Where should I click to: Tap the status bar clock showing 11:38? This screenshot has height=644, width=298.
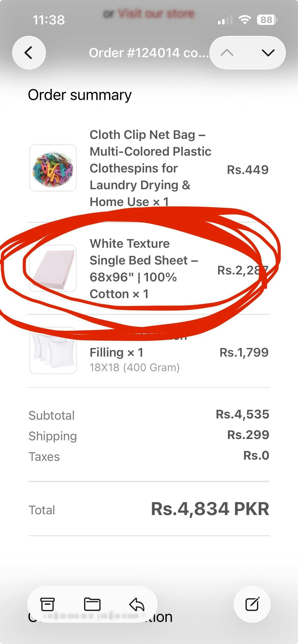49,20
